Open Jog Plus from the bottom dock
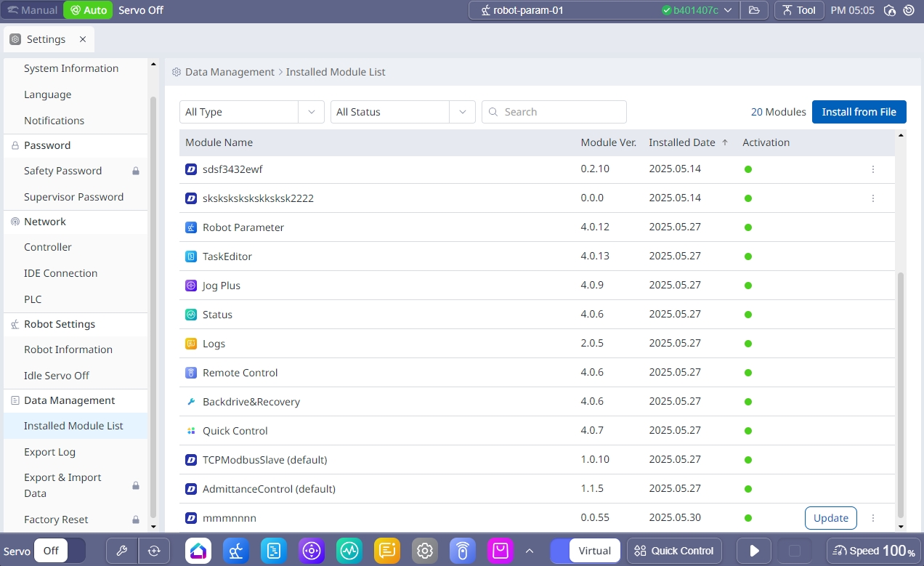 click(x=312, y=551)
